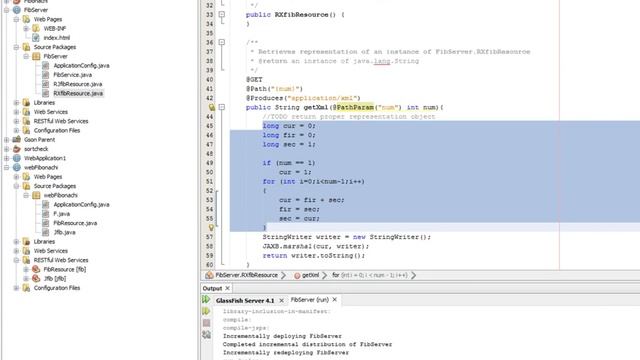
Task: Collapse Javadoc fold at line 36
Action: [222, 42]
